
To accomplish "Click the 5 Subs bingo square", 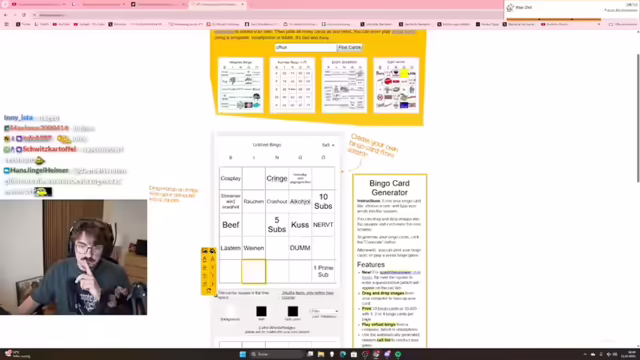I will [x=277, y=225].
